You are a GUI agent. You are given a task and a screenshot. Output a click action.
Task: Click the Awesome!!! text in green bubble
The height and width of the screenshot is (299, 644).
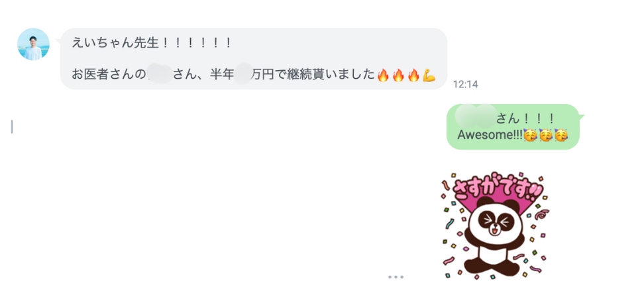pyautogui.click(x=490, y=134)
